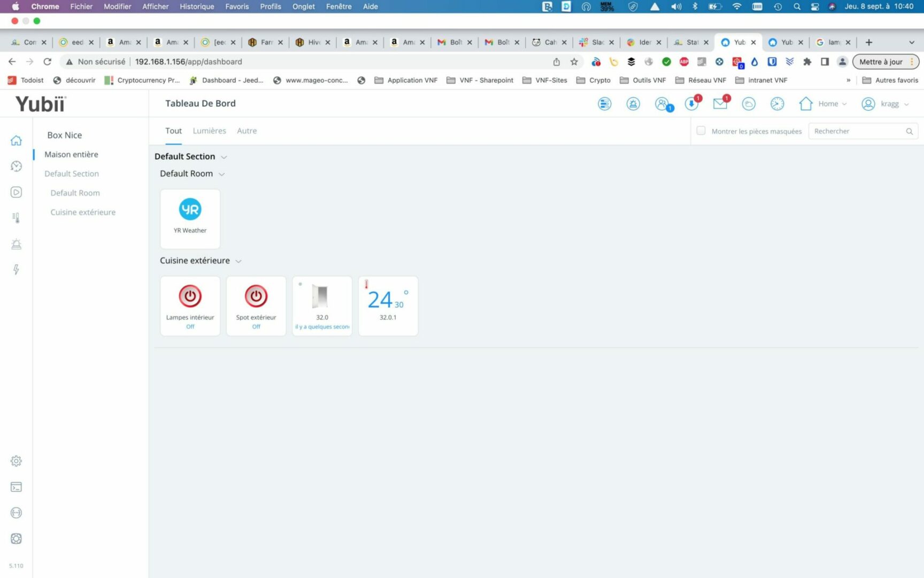Open the notifications envelope header icon
924x578 pixels.
720,103
